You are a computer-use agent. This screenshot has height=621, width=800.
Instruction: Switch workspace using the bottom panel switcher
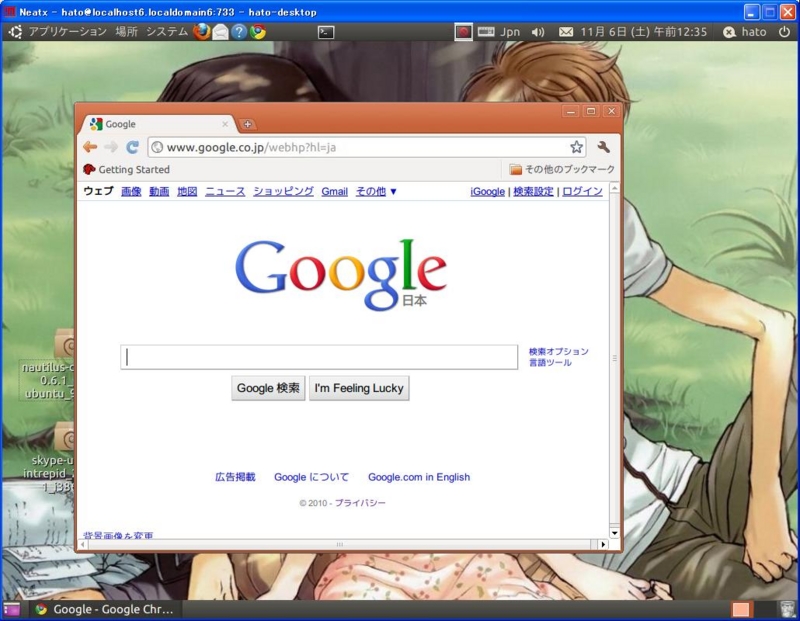[752, 609]
